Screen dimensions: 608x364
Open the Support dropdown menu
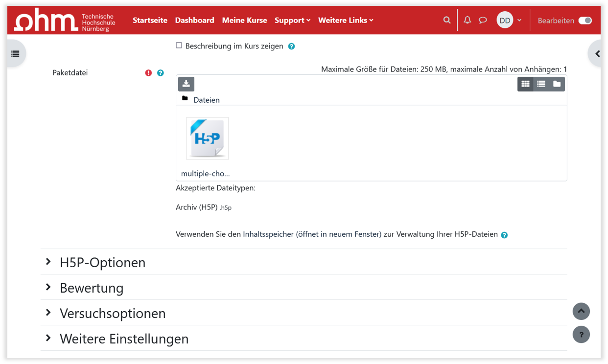coord(292,20)
